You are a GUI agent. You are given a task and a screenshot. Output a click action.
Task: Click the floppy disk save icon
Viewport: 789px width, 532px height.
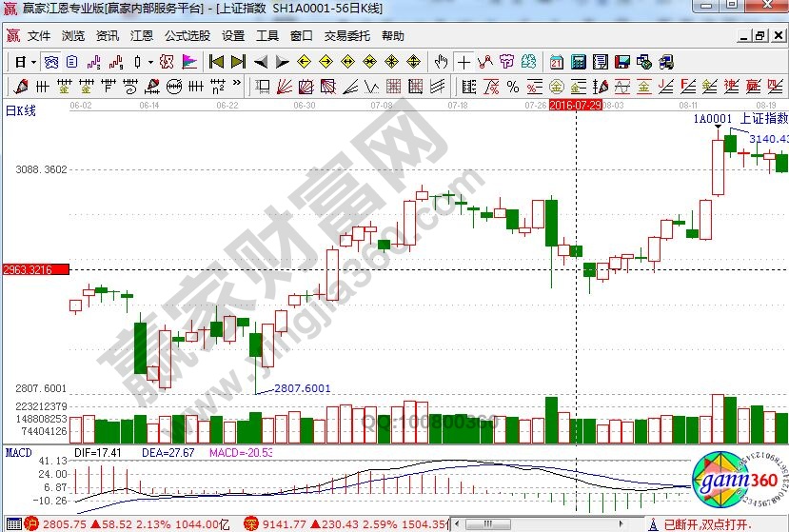point(621,62)
